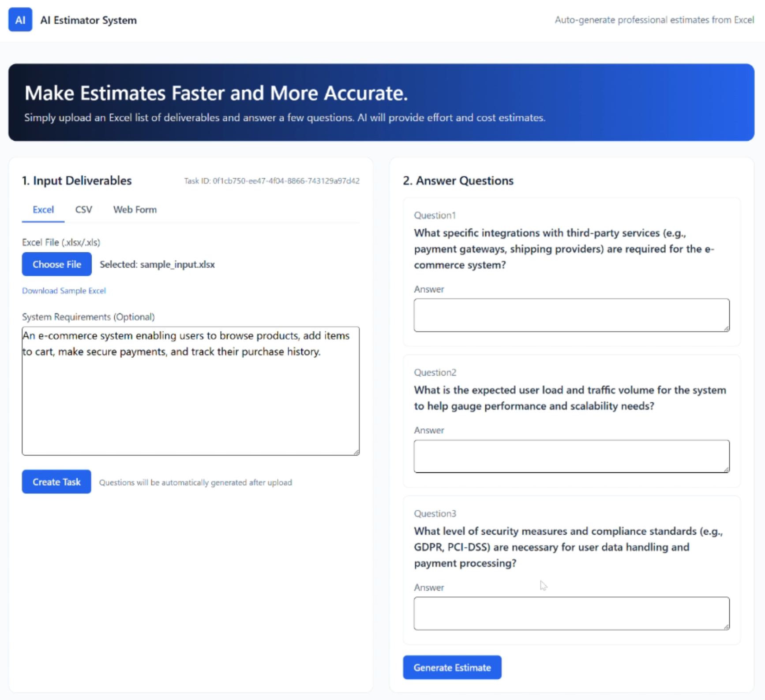The height and width of the screenshot is (700, 765).
Task: Click the Task ID text
Action: click(272, 181)
